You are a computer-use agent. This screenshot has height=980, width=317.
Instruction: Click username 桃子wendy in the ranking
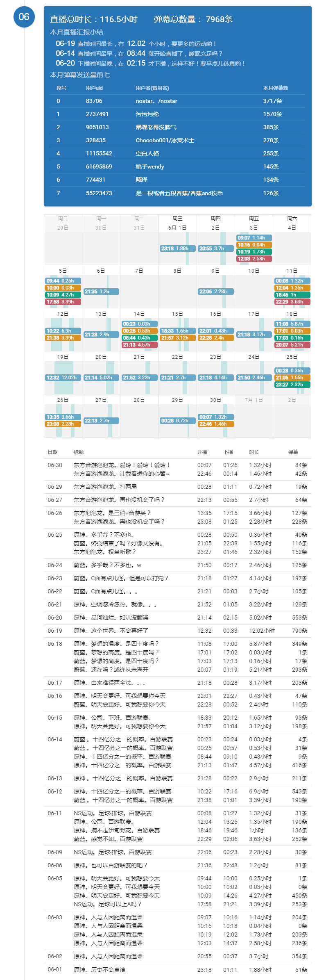point(150,166)
